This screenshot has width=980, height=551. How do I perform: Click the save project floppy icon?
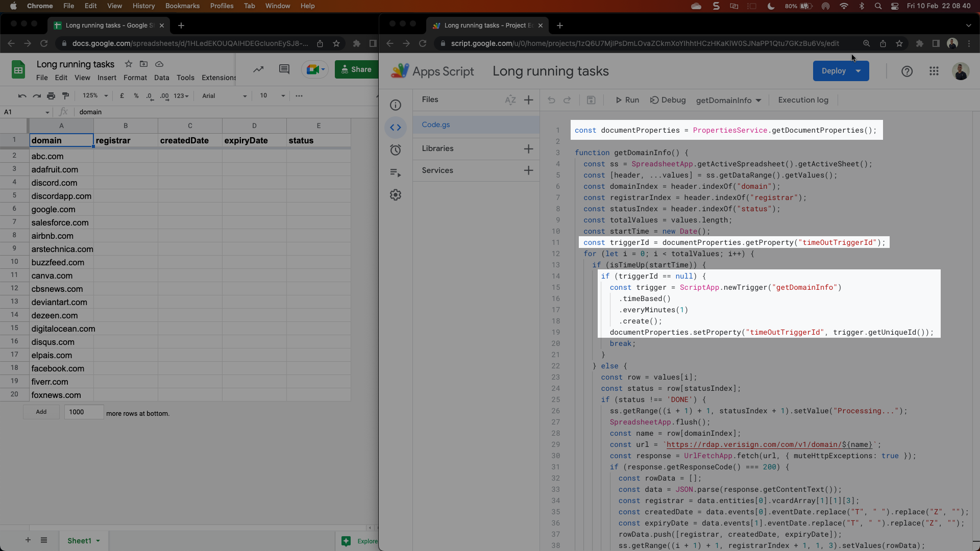point(591,100)
